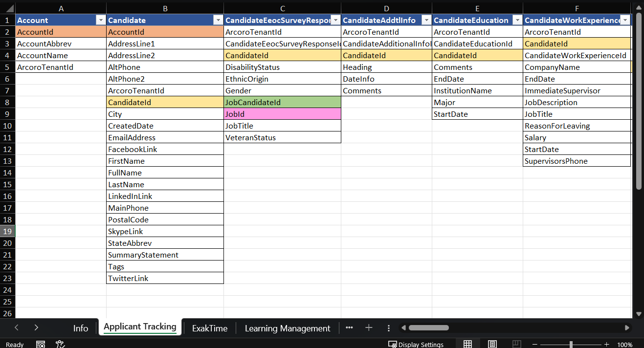Viewport: 644px width, 348px height.
Task: Select row 19 header
Action: coord(7,231)
